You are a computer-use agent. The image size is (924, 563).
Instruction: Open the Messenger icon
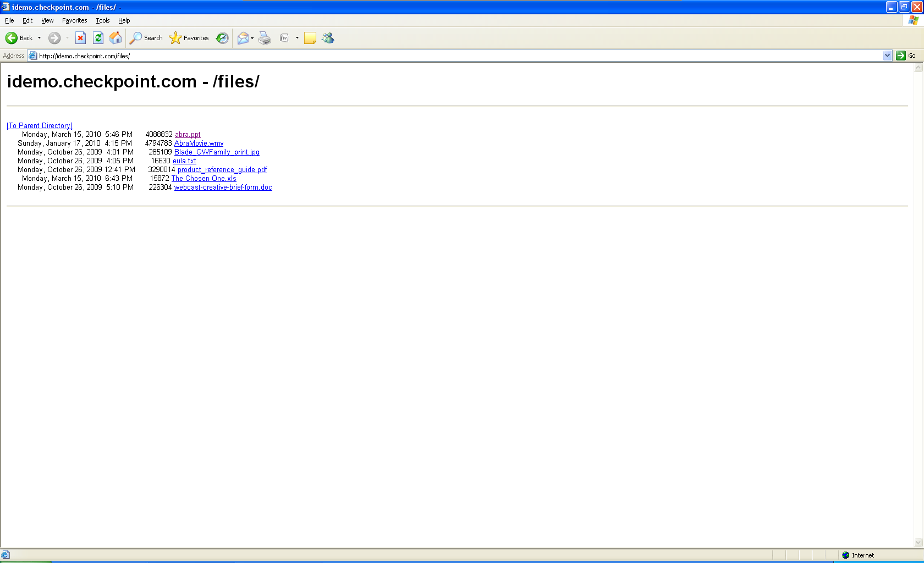(328, 38)
